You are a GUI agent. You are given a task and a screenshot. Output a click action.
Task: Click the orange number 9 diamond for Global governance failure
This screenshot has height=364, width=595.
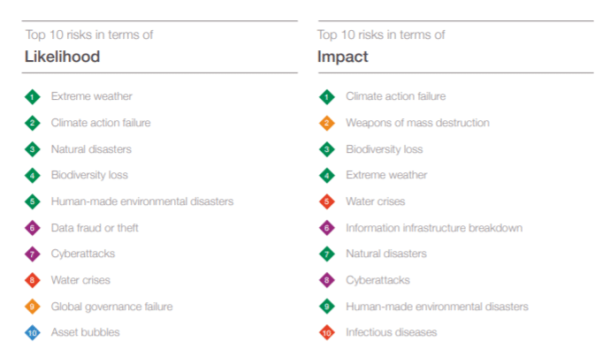coord(32,307)
